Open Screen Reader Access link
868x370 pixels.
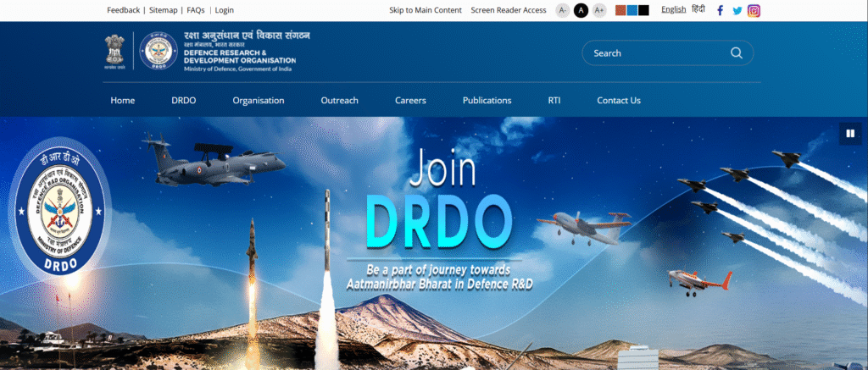[509, 10]
